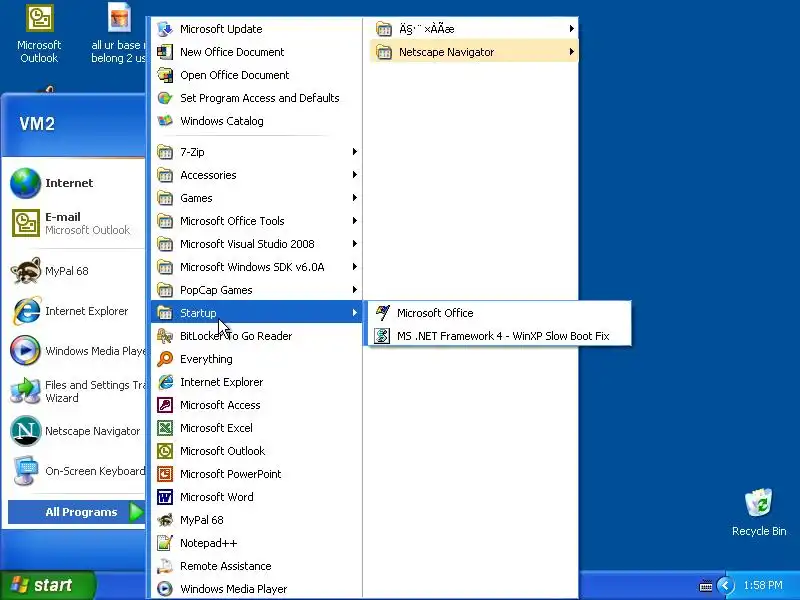Click the Windows start button
Image resolution: width=800 pixels, height=600 pixels.
(x=48, y=585)
